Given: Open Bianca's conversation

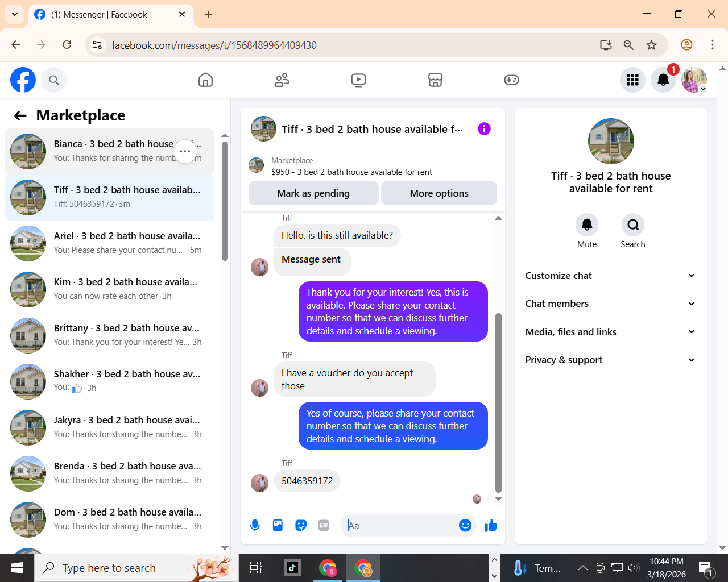Looking at the screenshot, I should pos(110,151).
